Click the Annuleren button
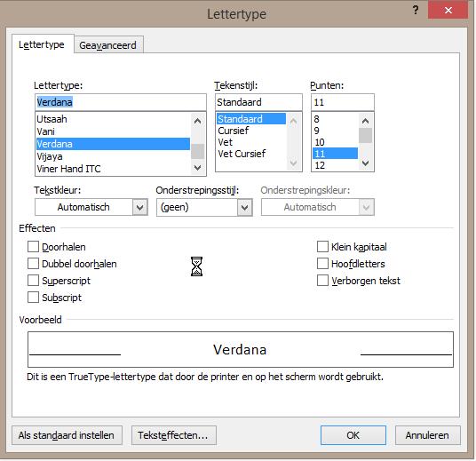 [x=428, y=435]
